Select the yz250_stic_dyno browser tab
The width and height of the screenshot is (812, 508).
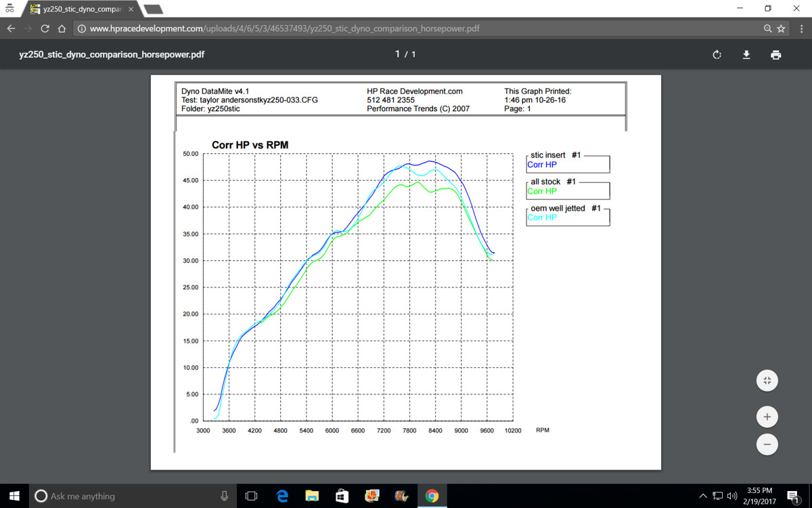tap(81, 9)
